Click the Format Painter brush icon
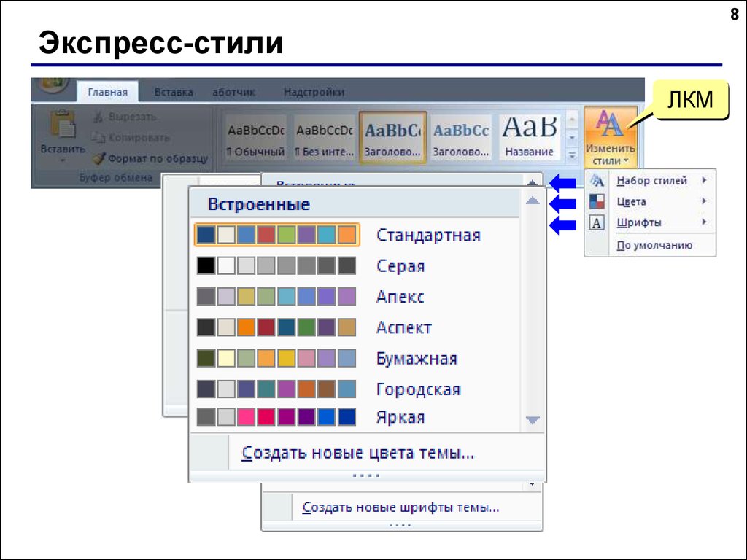 98,158
